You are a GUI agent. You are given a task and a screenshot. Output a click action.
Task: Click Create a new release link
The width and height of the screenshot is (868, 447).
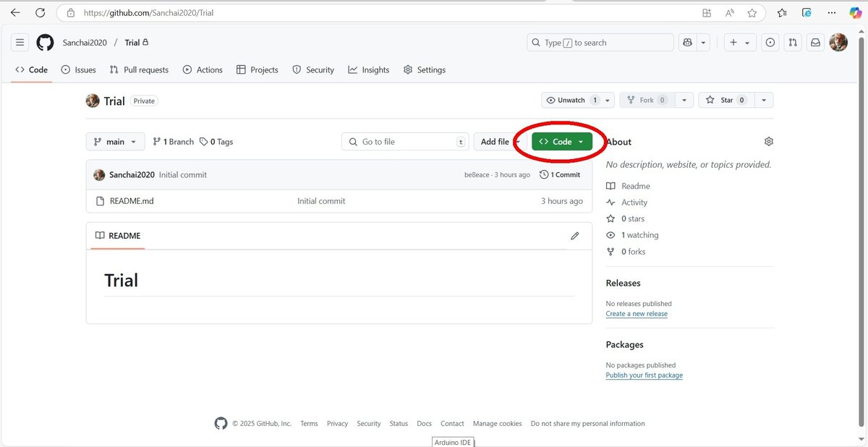(637, 314)
